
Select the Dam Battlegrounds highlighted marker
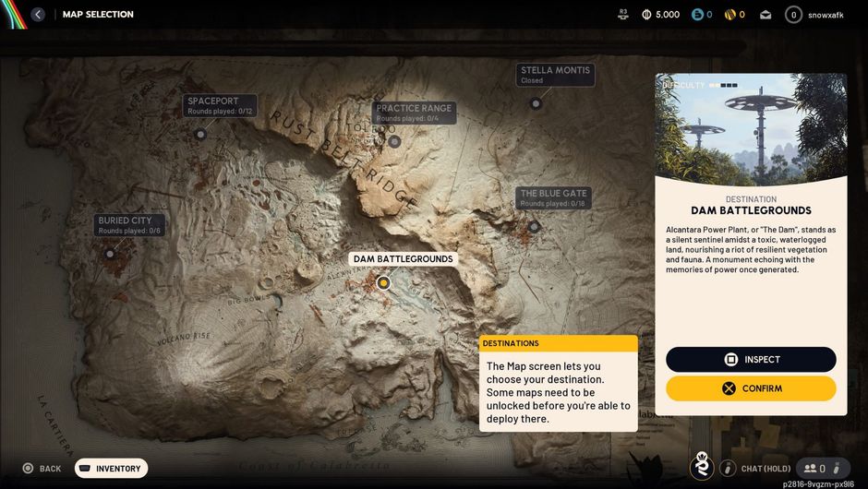coord(384,282)
